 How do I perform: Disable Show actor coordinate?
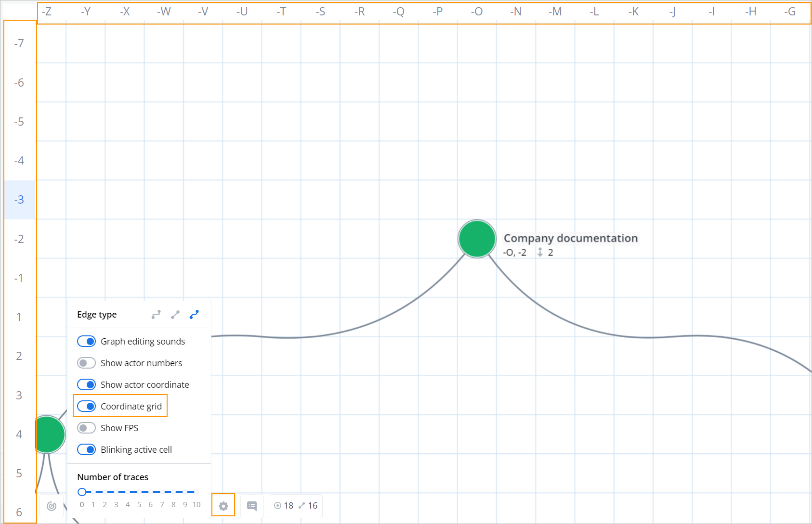pyautogui.click(x=87, y=384)
